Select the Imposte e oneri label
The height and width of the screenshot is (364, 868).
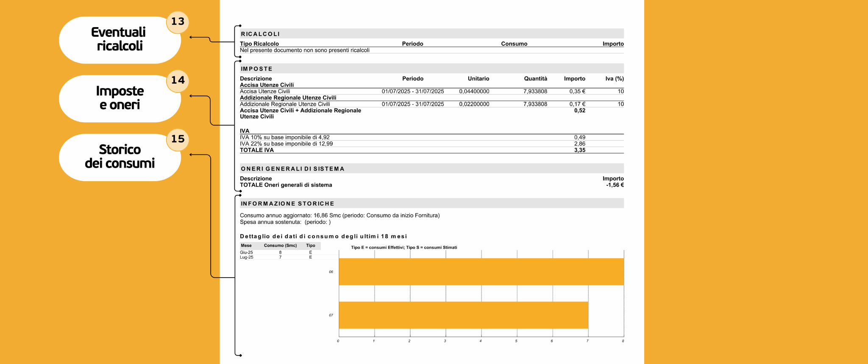click(119, 98)
